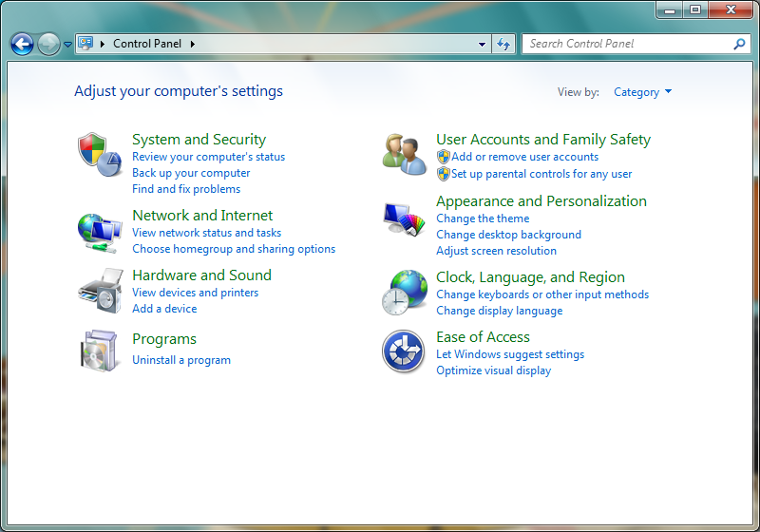Open Hardware and Sound heading
This screenshot has width=760, height=532.
click(201, 275)
